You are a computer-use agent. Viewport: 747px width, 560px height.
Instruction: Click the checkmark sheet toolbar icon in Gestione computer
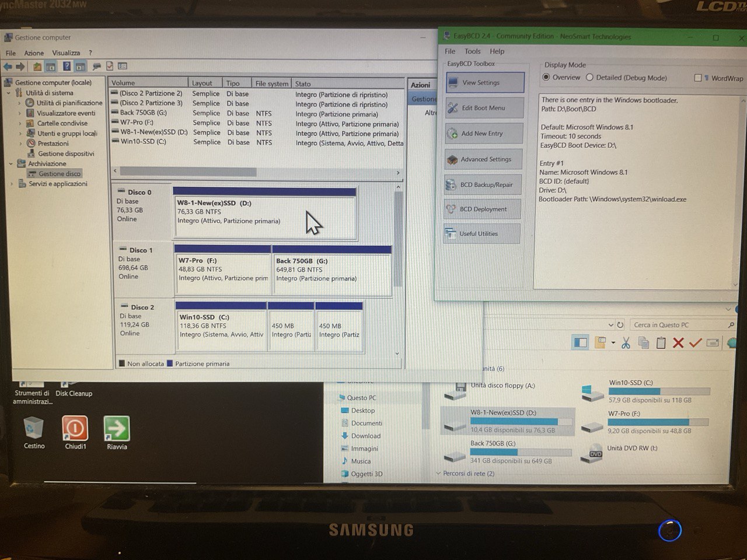[x=110, y=66]
